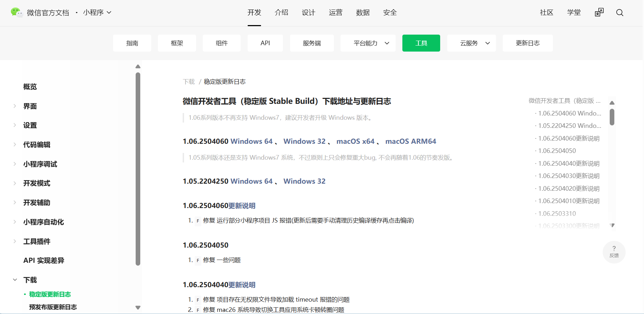
Task: Click the 下载 breadcrumb link
Action: (x=189, y=82)
